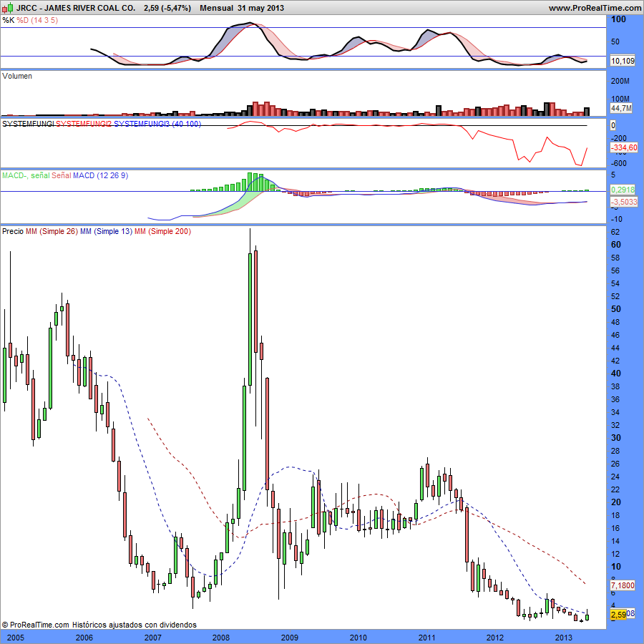Click the 50 price level on scale
644x644 pixels.
click(x=616, y=309)
